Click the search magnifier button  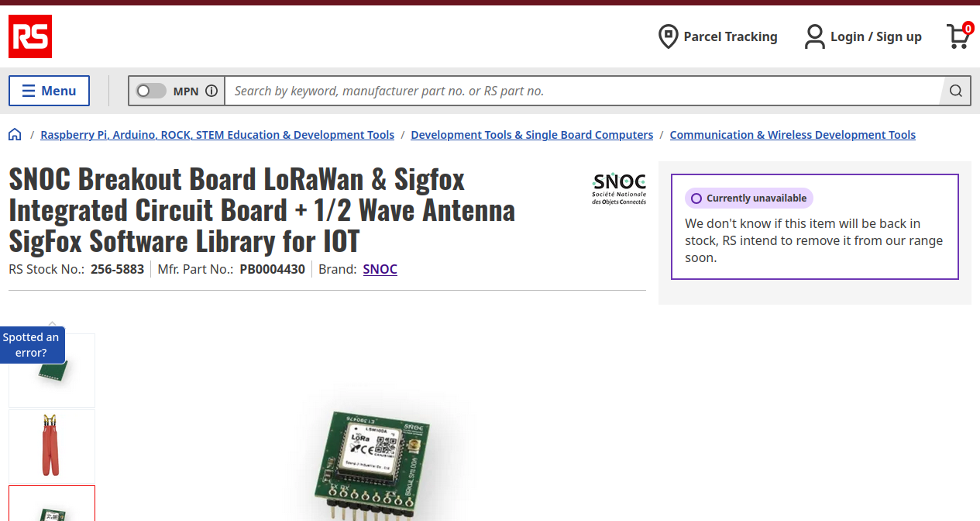[x=956, y=91]
